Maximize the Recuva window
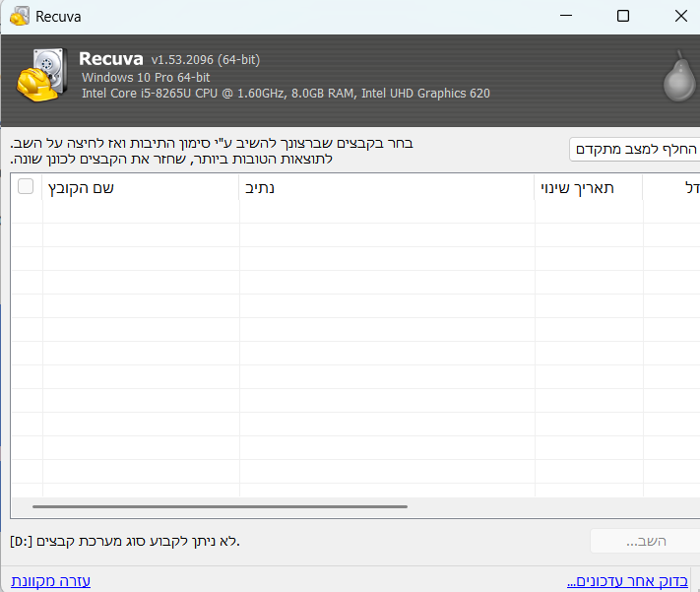700x592 pixels. pyautogui.click(x=622, y=16)
